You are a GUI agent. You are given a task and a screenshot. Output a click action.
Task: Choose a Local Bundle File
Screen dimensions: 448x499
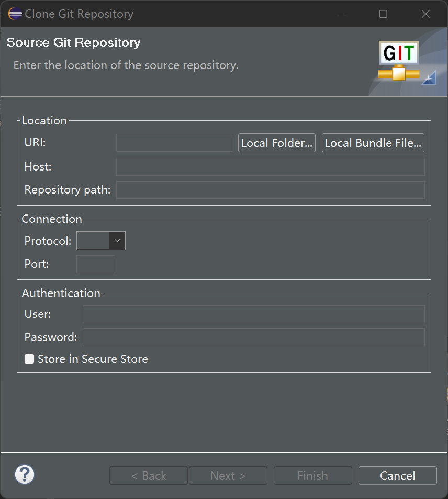point(373,143)
